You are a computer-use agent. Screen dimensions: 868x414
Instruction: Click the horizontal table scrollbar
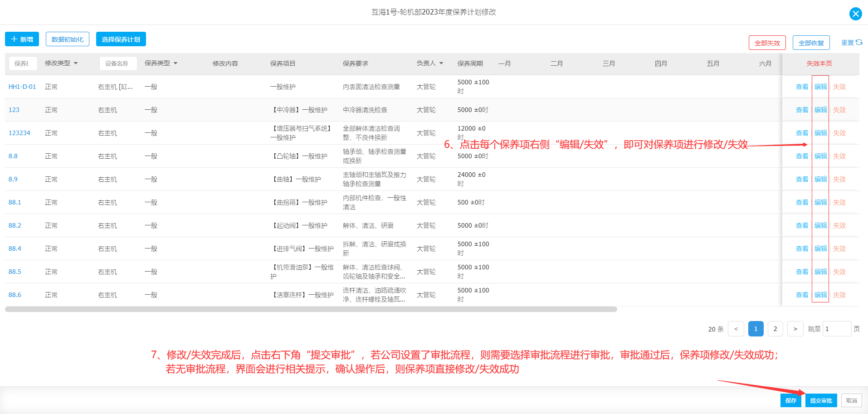click(x=311, y=309)
